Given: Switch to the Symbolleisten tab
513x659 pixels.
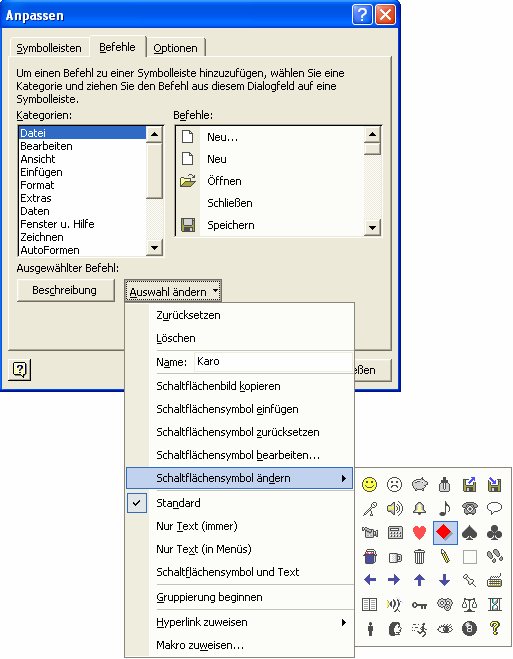Looking at the screenshot, I should pyautogui.click(x=49, y=48).
